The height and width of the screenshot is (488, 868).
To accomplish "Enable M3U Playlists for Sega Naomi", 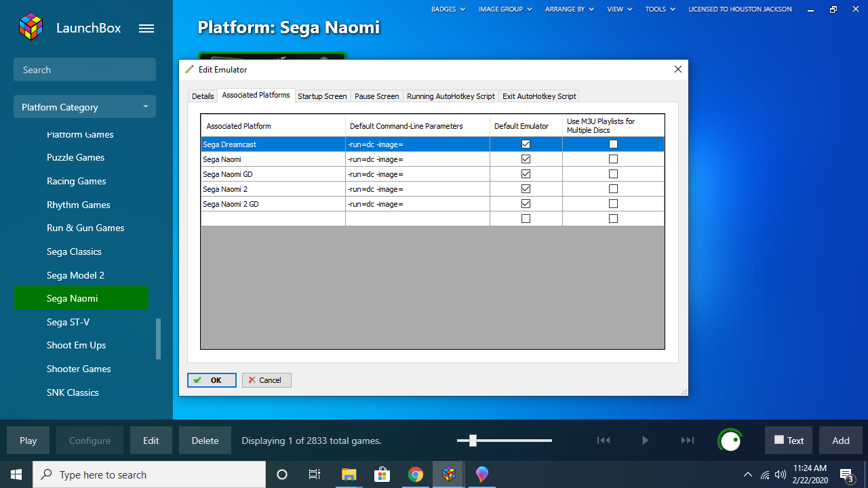I will click(x=613, y=159).
